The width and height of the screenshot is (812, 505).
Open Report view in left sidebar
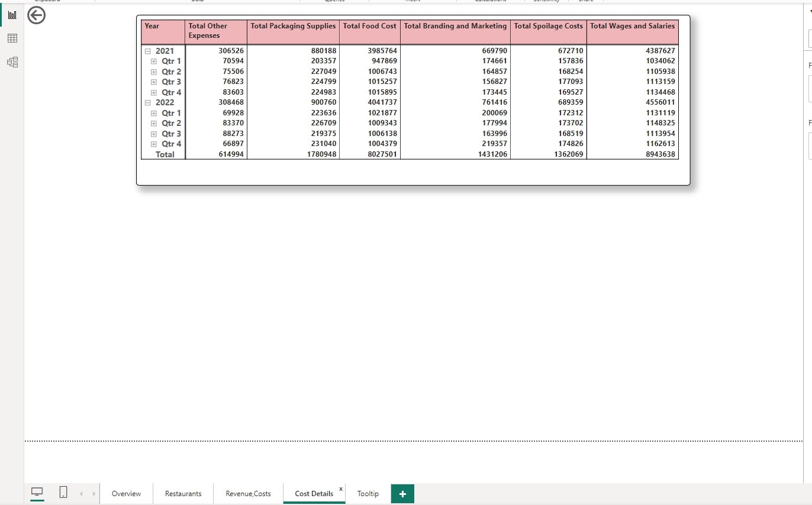(12, 14)
